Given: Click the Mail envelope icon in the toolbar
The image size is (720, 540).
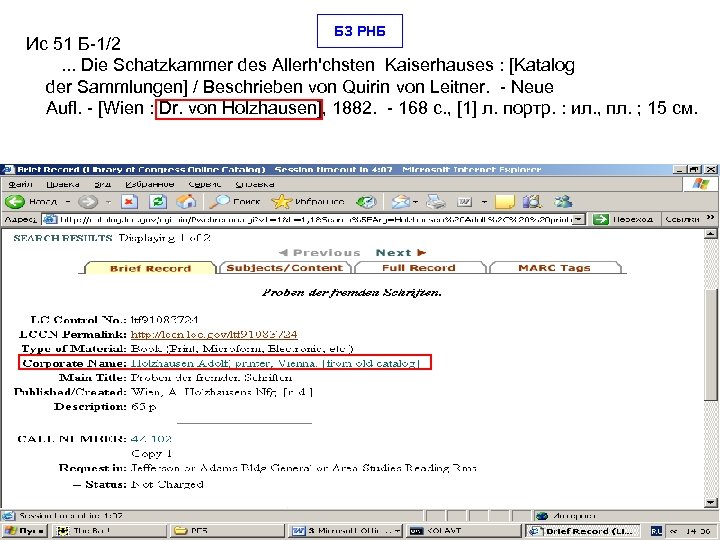Looking at the screenshot, I should (x=400, y=201).
